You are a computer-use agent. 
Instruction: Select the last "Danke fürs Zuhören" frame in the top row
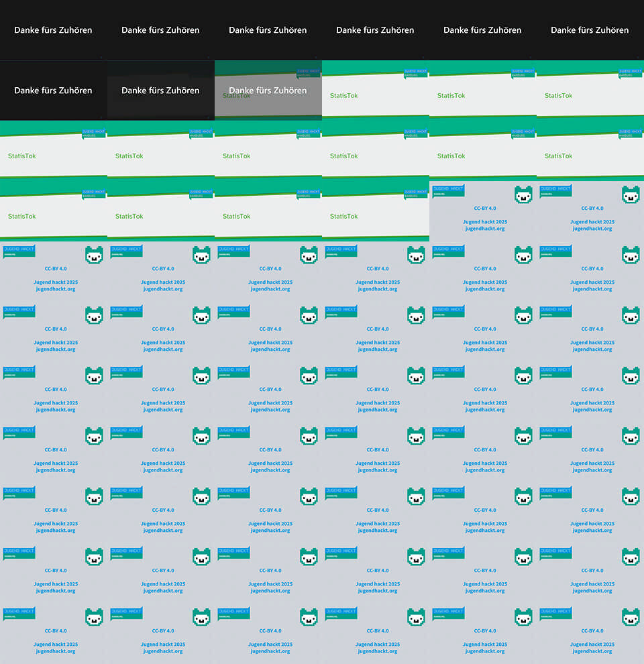pyautogui.click(x=590, y=30)
